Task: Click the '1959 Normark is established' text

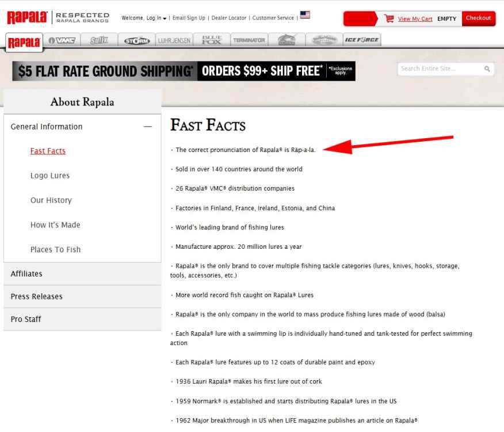Action: point(286,401)
